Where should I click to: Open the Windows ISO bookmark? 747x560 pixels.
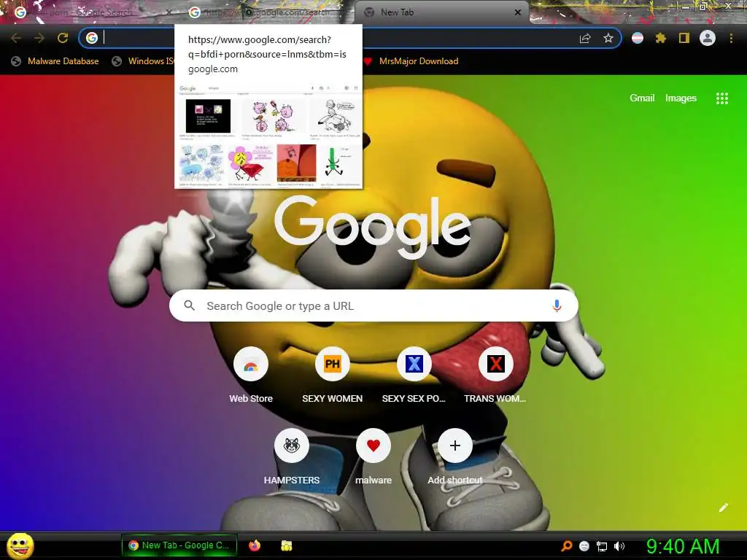point(143,61)
